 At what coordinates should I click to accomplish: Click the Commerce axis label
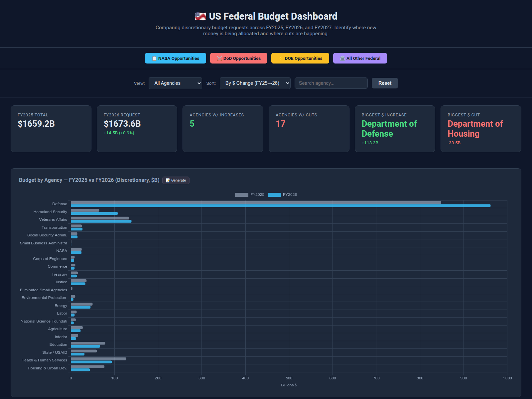click(57, 266)
